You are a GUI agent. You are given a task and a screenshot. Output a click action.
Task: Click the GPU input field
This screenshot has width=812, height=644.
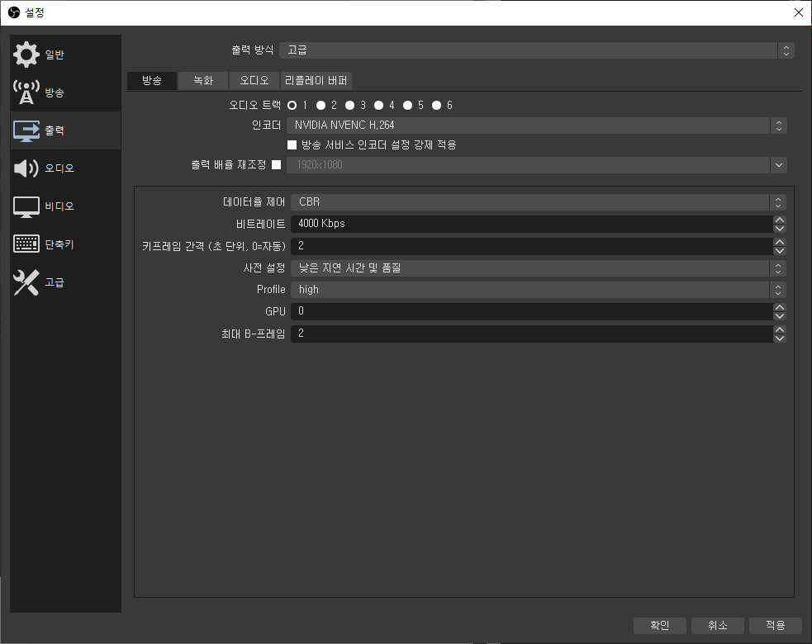[x=532, y=311]
